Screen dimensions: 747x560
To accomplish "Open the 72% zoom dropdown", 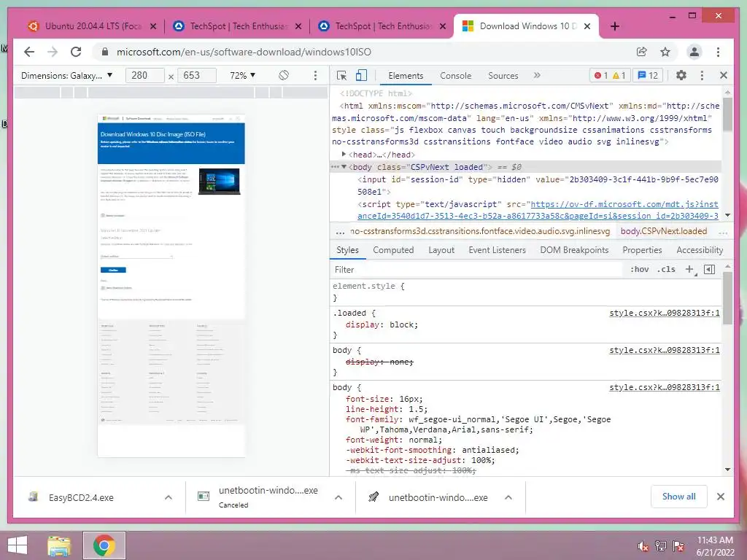I will click(x=242, y=75).
